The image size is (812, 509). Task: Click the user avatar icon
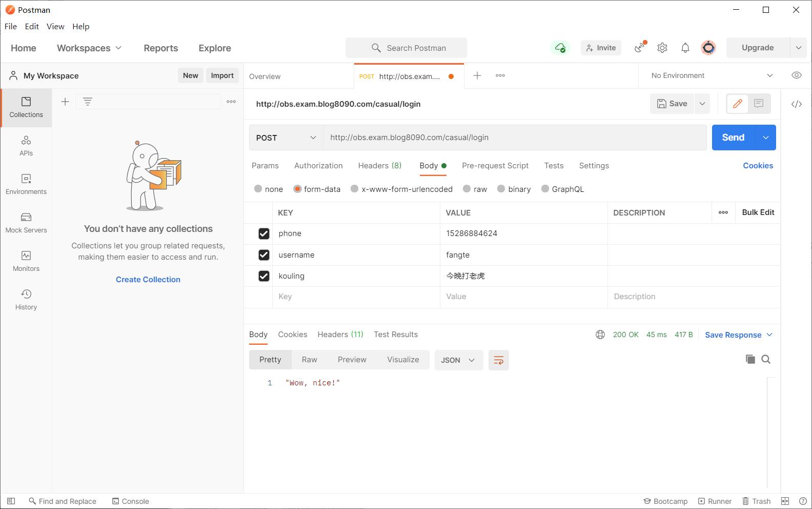pos(708,48)
